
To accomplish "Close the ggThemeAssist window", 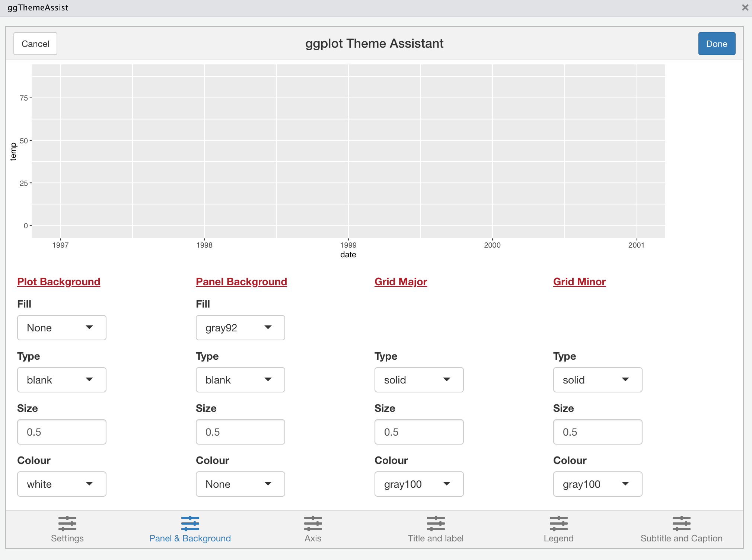I will point(745,7).
